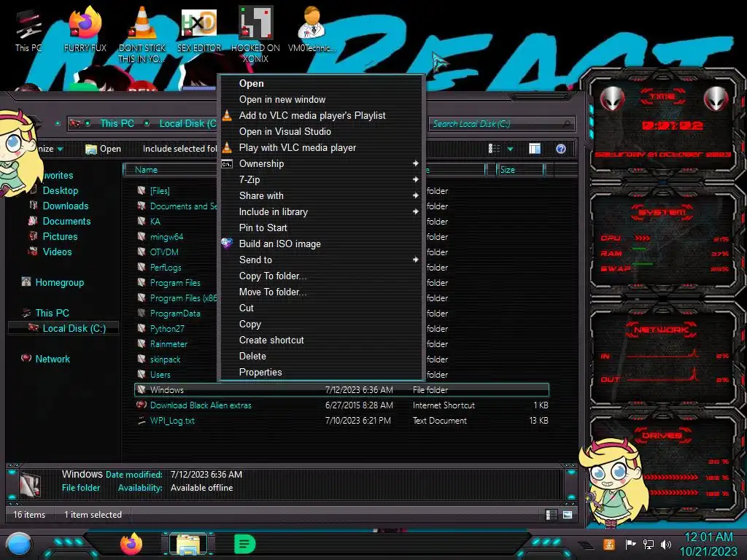The image size is (747, 560).
Task: Click the Network icon in navigation pane
Action: [27, 358]
